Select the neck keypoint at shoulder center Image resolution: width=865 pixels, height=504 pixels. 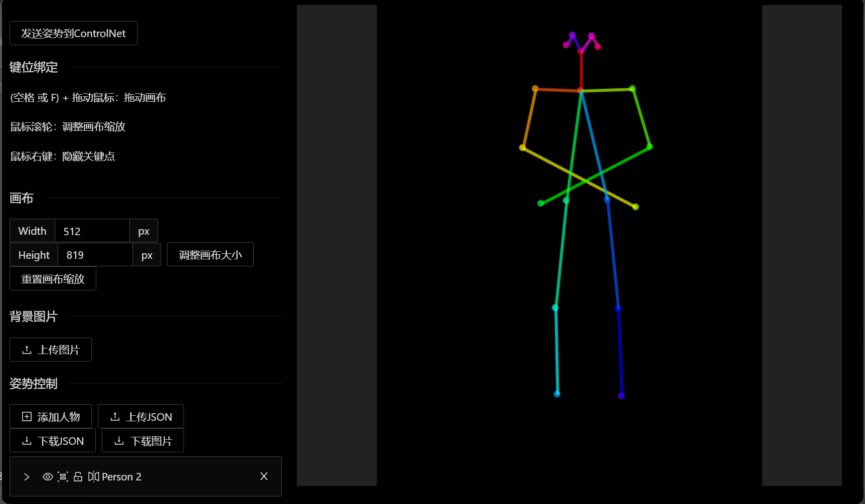(x=581, y=91)
